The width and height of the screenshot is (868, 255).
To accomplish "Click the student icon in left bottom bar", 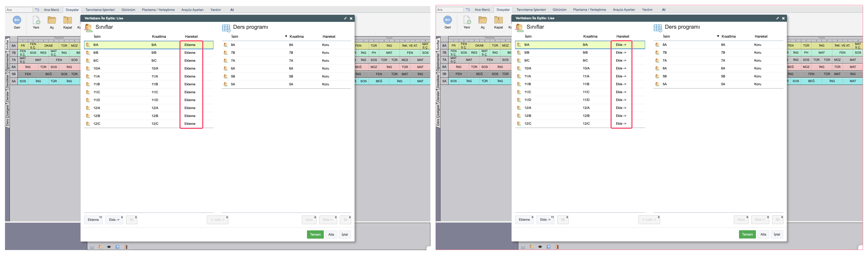I will pyautogui.click(x=100, y=247).
